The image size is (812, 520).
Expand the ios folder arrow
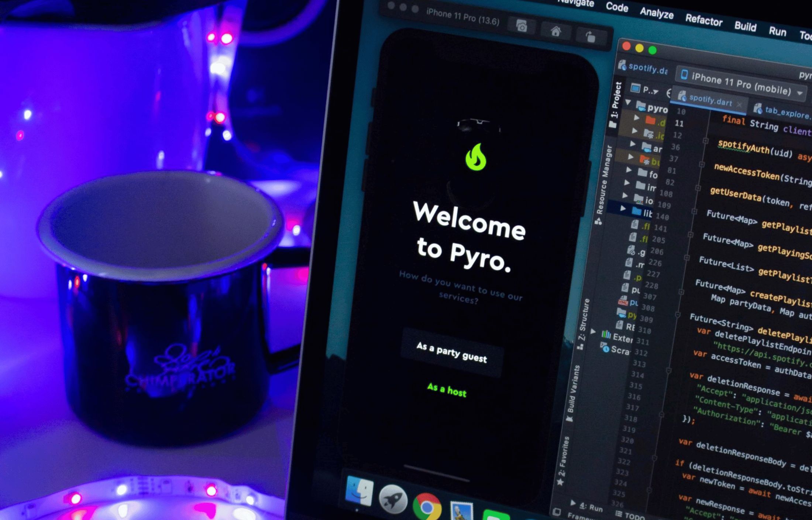625,195
